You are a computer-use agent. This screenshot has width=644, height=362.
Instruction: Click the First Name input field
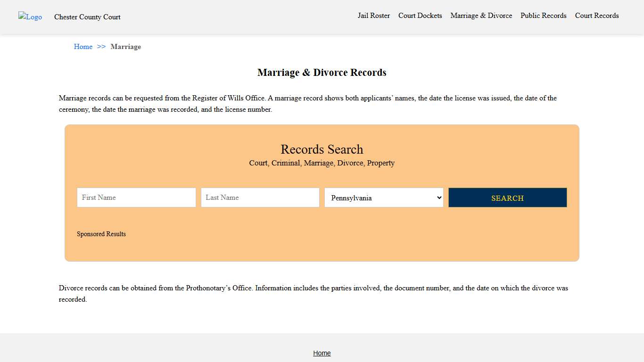136,197
